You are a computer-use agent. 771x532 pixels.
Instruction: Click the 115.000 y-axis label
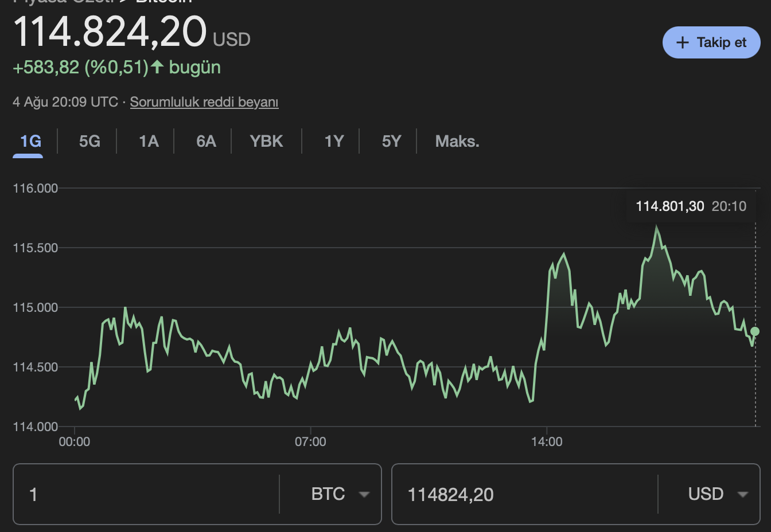click(x=36, y=307)
